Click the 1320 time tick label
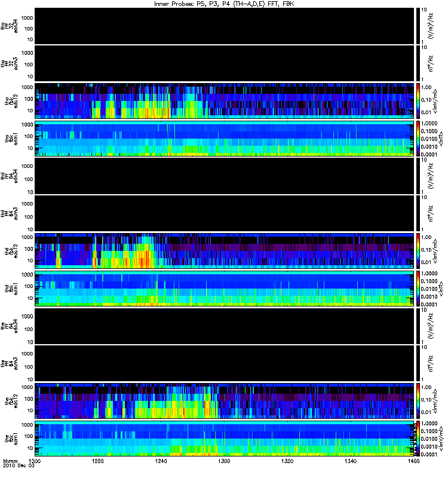The image size is (448, 478). tap(287, 461)
